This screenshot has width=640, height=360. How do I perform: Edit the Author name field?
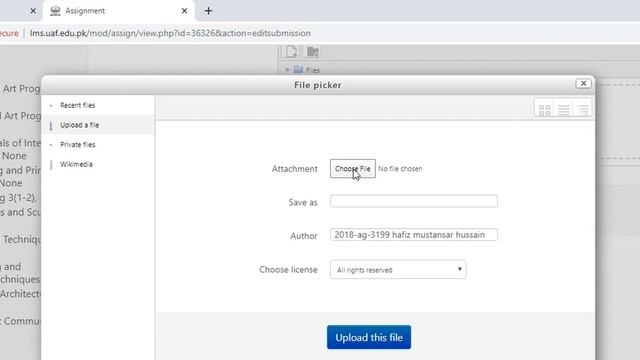(x=414, y=235)
